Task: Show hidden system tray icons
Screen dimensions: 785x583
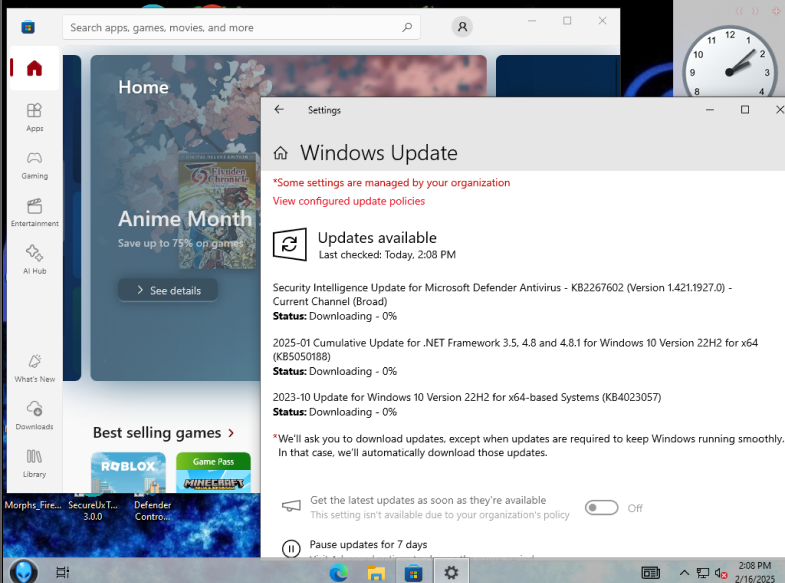Action: coord(684,572)
